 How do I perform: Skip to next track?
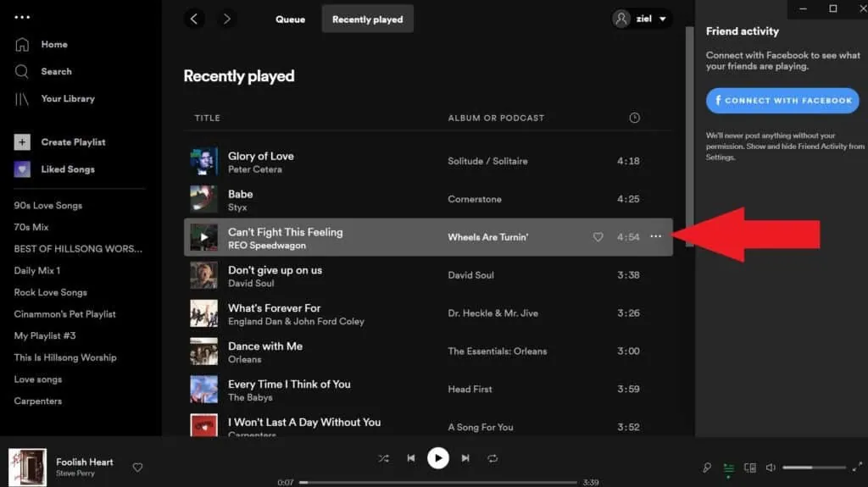click(465, 458)
